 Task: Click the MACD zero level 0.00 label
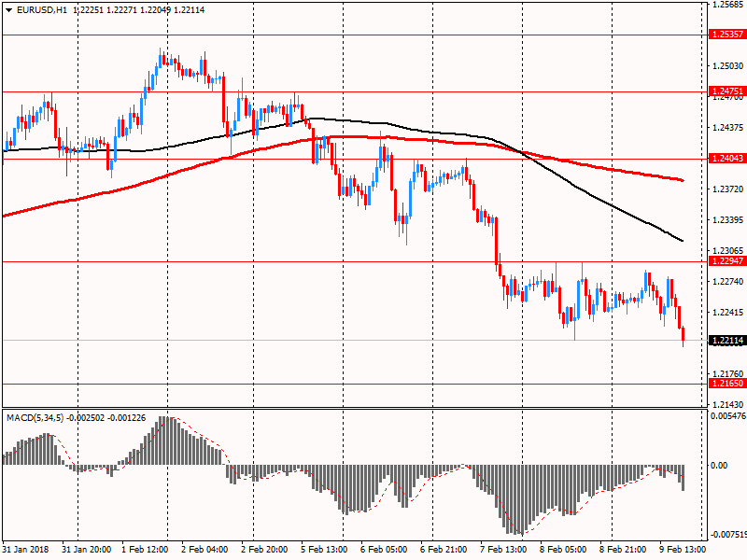click(x=719, y=465)
